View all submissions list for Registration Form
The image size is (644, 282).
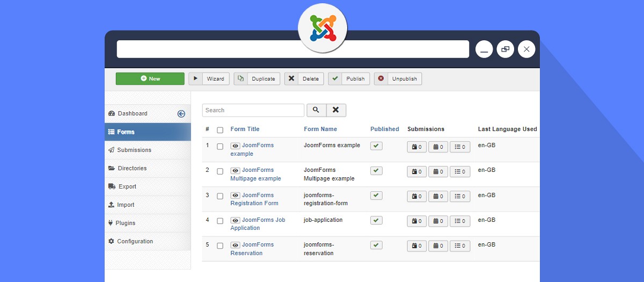coord(460,197)
